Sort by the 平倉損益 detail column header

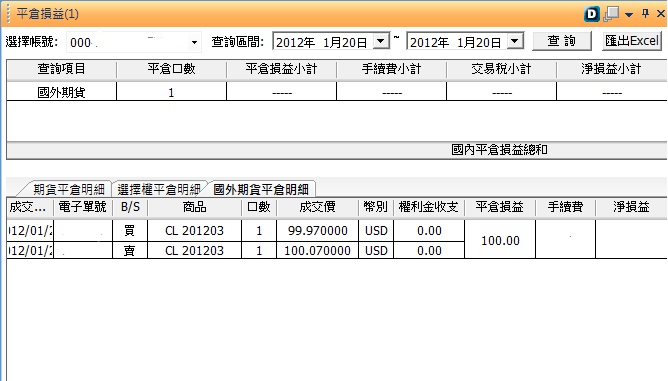[x=499, y=207]
